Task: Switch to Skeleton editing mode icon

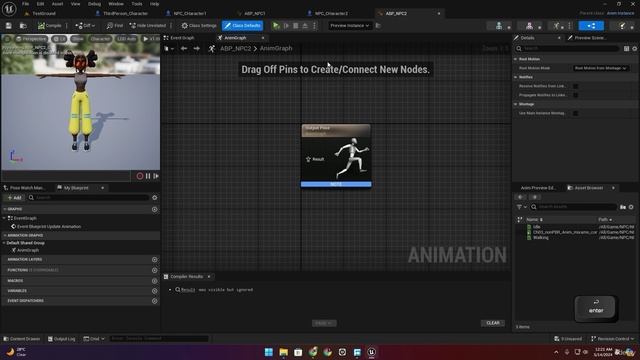Action: tap(499, 26)
